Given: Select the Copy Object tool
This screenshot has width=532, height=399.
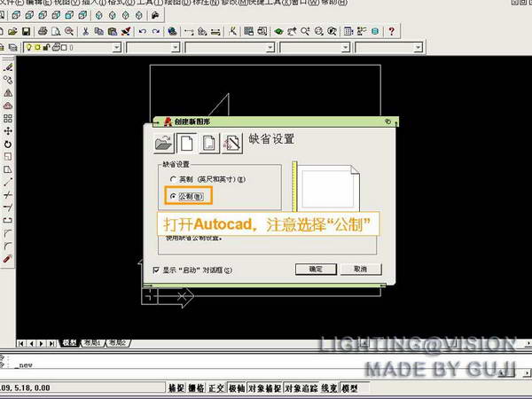Looking at the screenshot, I should [8, 80].
